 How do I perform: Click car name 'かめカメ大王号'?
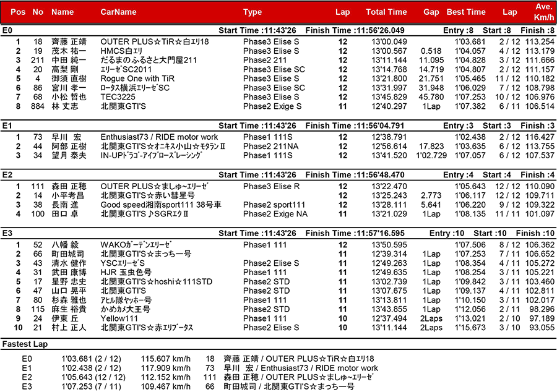pos(126,310)
